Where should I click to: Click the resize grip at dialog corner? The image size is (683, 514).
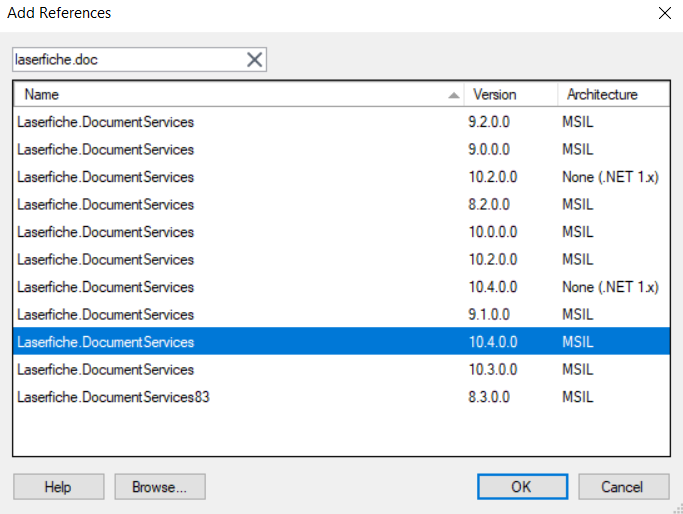coord(678,509)
